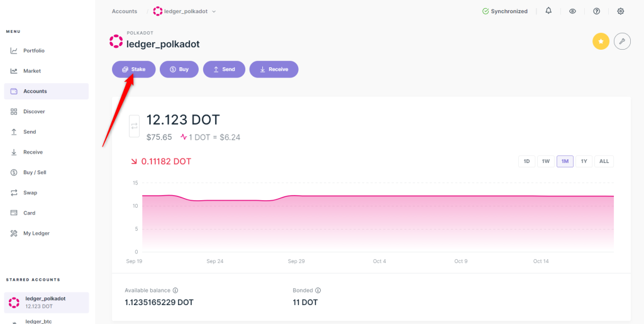Toggle discreet mode eye icon
The height and width of the screenshot is (324, 644).
tap(572, 11)
